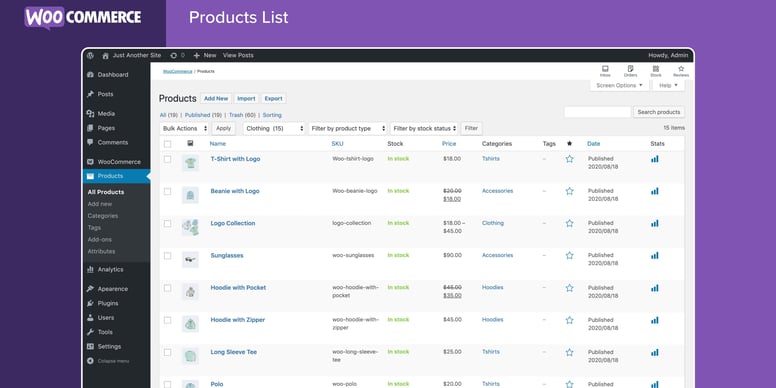776x388 pixels.
Task: Open Filter by stock status dropdown
Action: [424, 129]
